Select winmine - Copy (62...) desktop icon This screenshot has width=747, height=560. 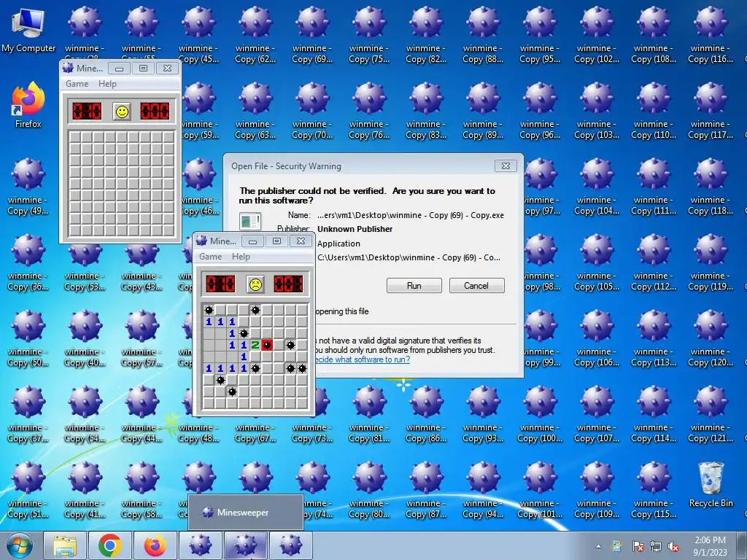coord(255,34)
